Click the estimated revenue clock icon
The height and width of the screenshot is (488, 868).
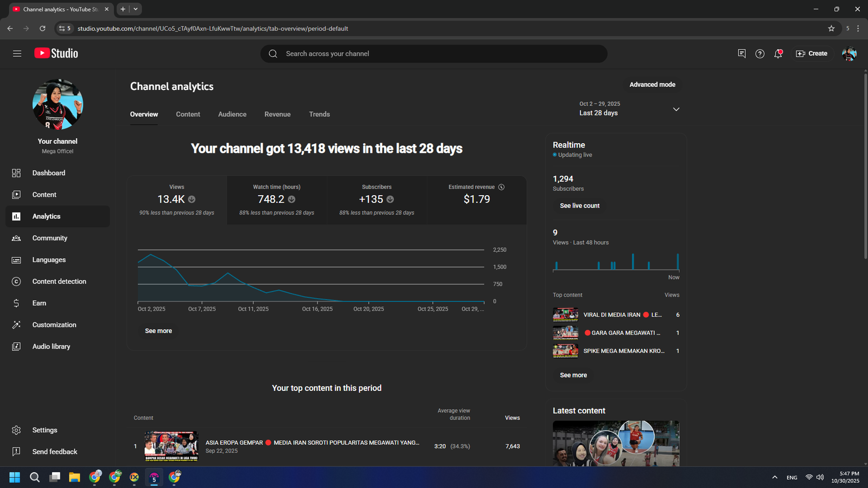(501, 187)
